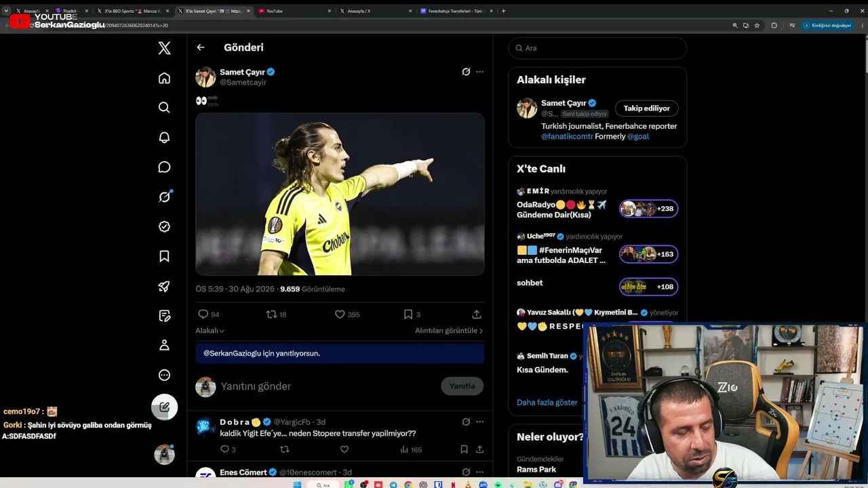Bookmark the main post with 3 bookmarks

point(412,314)
